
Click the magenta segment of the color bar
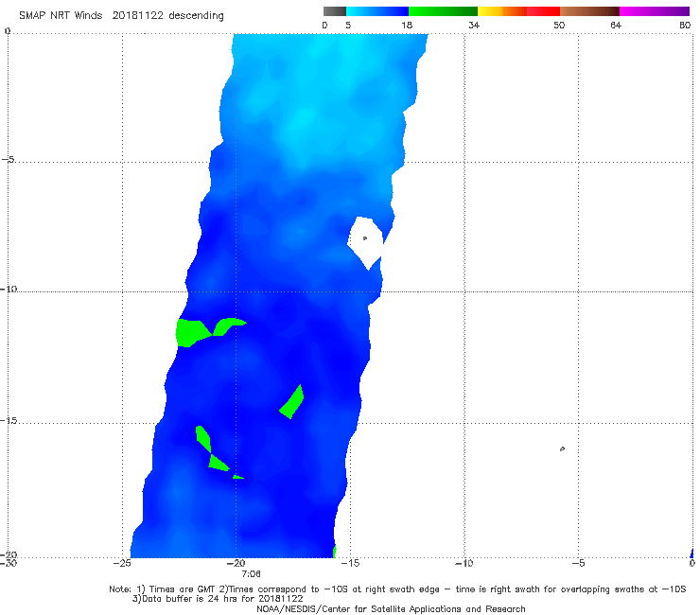pos(655,11)
